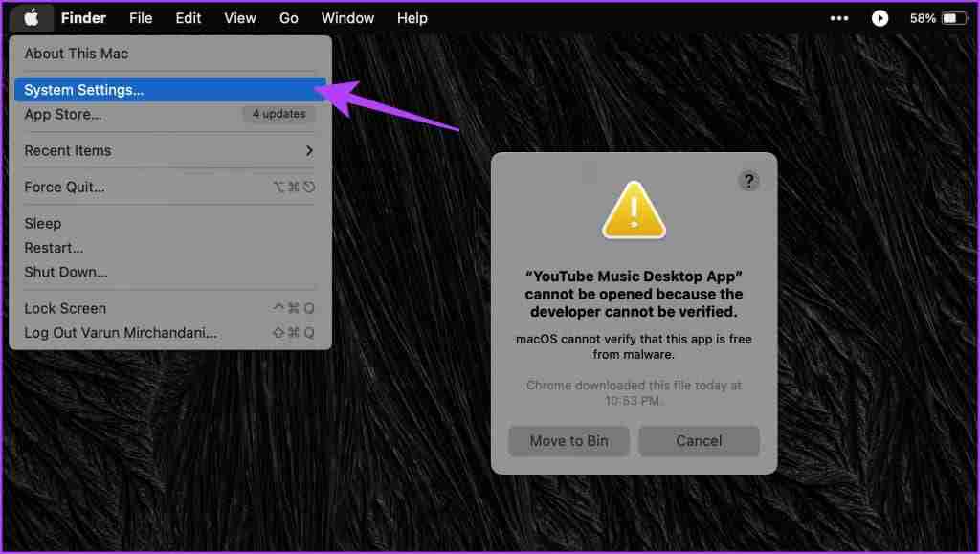This screenshot has width=980, height=554.
Task: Click the yellow warning triangle icon
Action: [x=634, y=211]
